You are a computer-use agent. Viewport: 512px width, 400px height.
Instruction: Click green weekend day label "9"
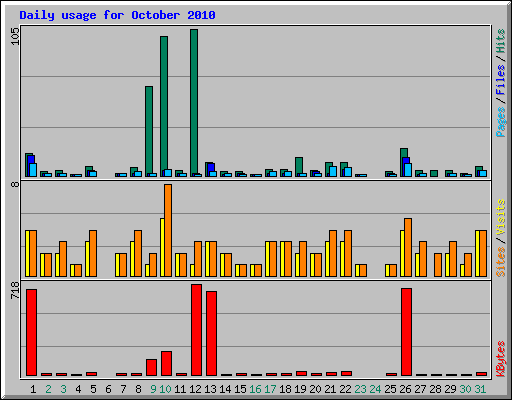click(x=153, y=389)
